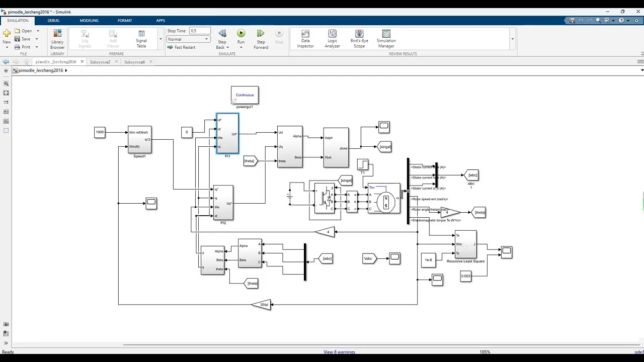Open the Run button dropdown arrow
This screenshot has height=362, width=644.
pos(241,47)
